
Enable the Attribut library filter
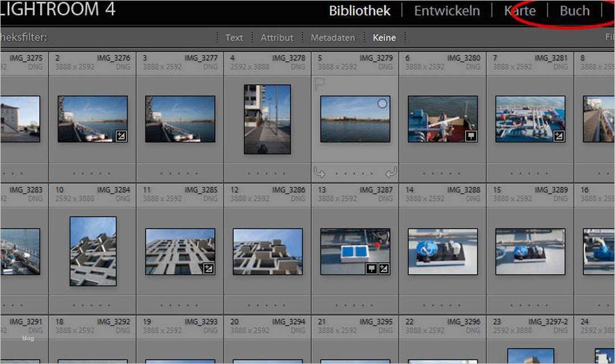(277, 38)
